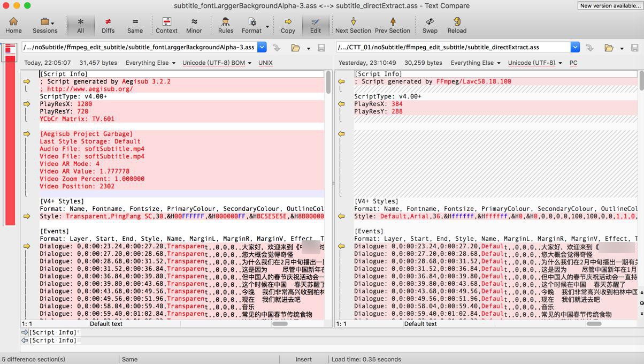644x364 pixels.
Task: Click the right pane '[V4+ Styles]' line
Action: [377, 201]
